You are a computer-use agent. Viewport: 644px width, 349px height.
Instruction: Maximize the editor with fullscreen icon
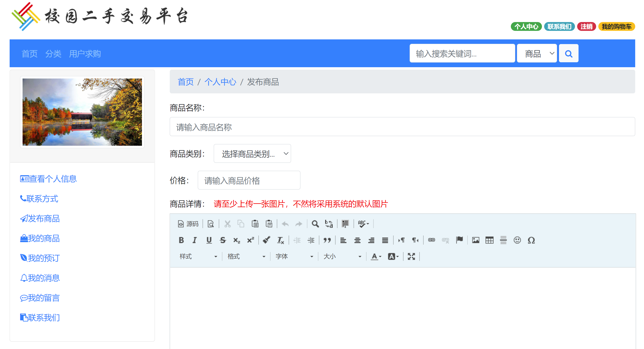pyautogui.click(x=411, y=256)
